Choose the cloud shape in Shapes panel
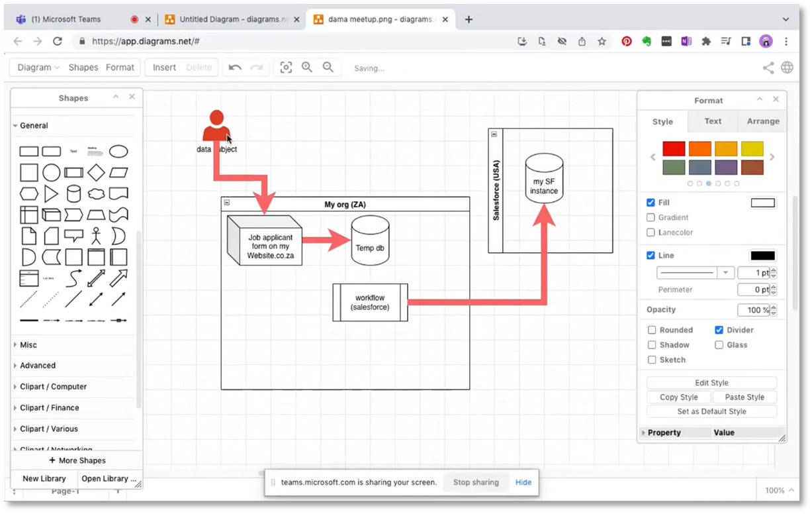 [96, 194]
